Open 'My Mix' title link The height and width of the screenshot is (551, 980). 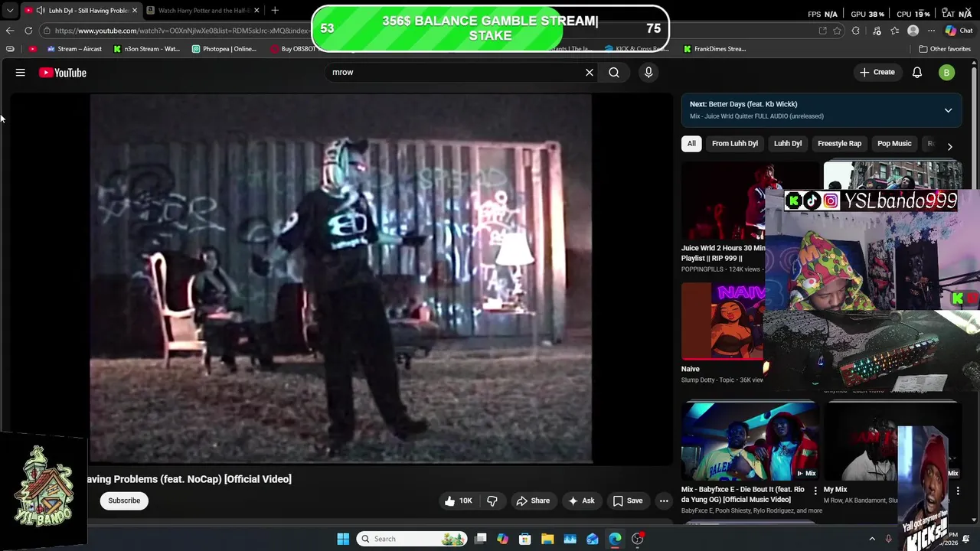[835, 490]
